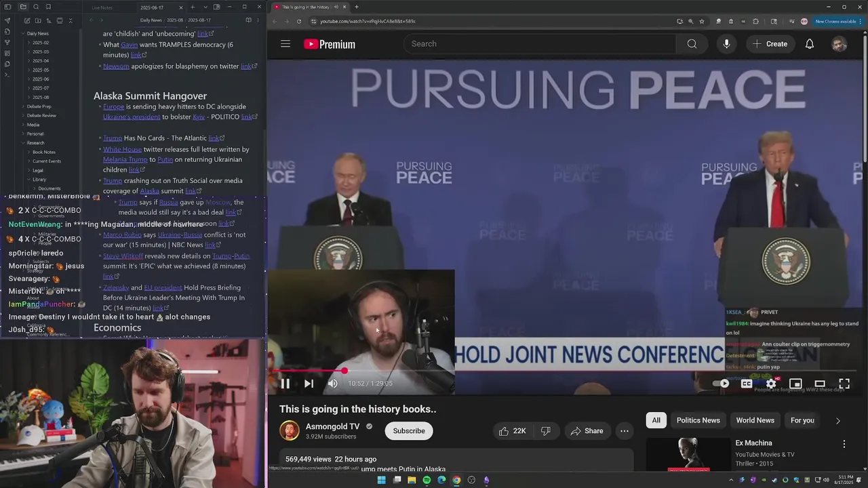The image size is (868, 488).
Task: Bookmark this page star icon
Action: click(x=702, y=21)
